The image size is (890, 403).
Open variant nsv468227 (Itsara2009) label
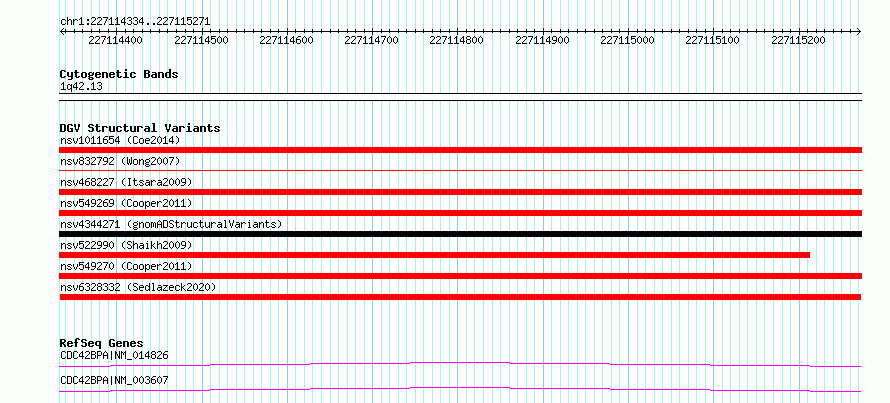(x=126, y=182)
